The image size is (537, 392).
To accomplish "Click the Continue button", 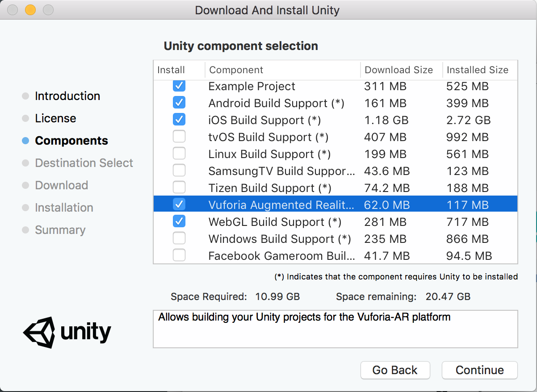I will tap(480, 370).
